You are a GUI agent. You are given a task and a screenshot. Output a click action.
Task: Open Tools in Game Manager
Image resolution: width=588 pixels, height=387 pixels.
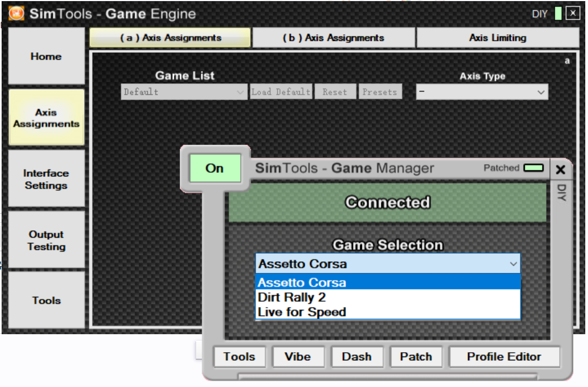(x=239, y=357)
